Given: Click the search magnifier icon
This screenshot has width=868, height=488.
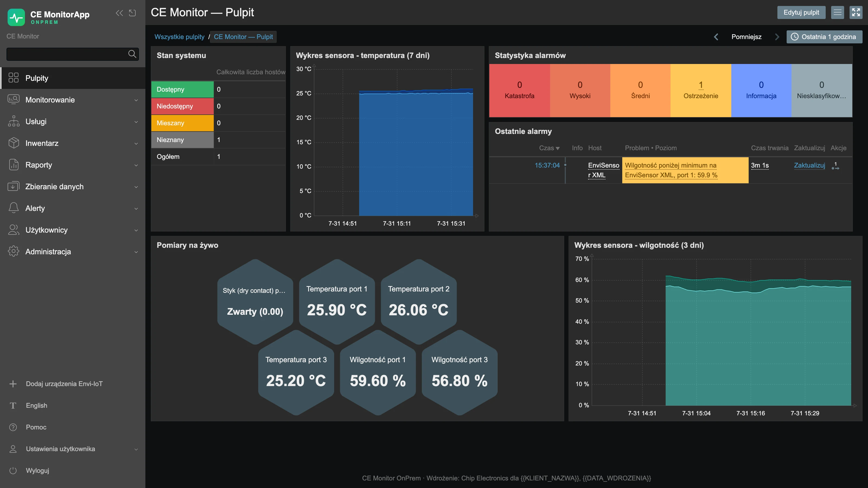Looking at the screenshot, I should [132, 54].
